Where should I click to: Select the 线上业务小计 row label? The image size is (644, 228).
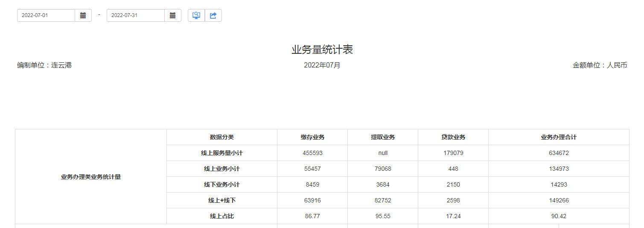point(222,169)
